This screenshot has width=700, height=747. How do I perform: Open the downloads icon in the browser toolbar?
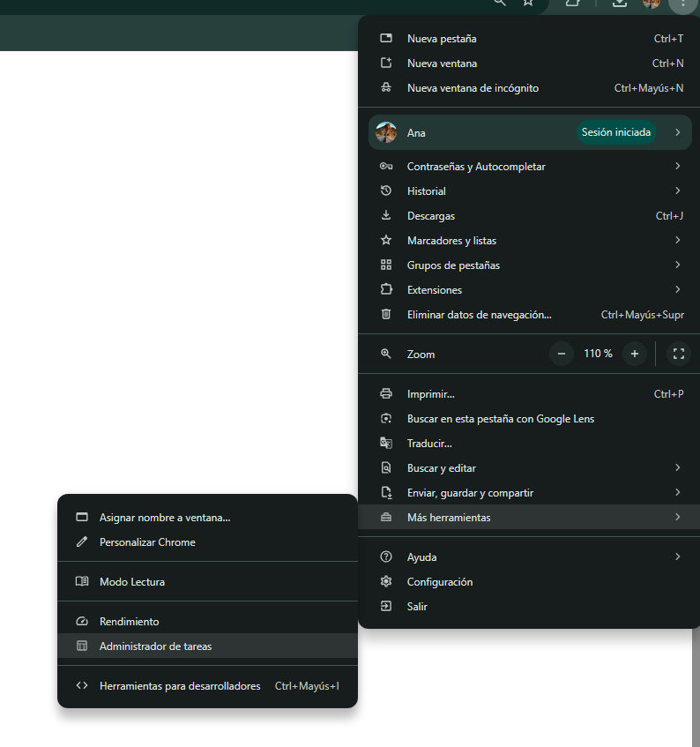click(x=620, y=3)
